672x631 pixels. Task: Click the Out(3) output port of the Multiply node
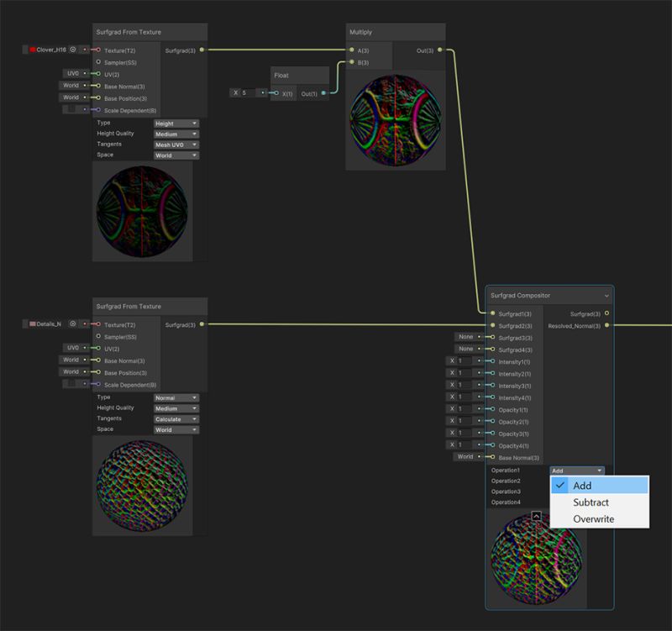click(x=440, y=50)
